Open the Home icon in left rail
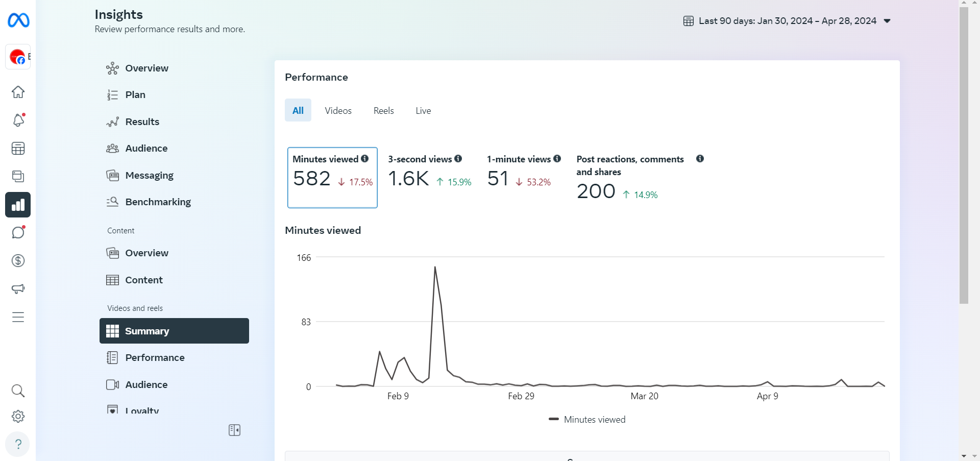This screenshot has width=980, height=461. [18, 92]
